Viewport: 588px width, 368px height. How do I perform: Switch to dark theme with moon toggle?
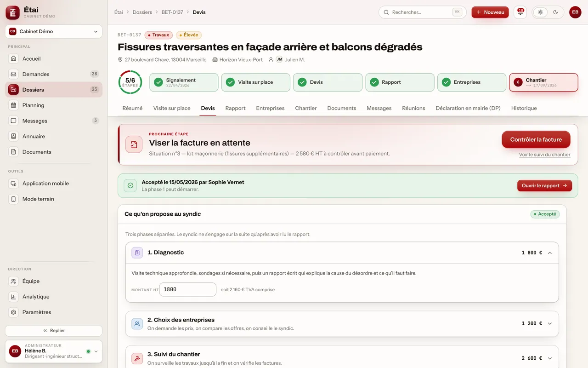tap(555, 12)
